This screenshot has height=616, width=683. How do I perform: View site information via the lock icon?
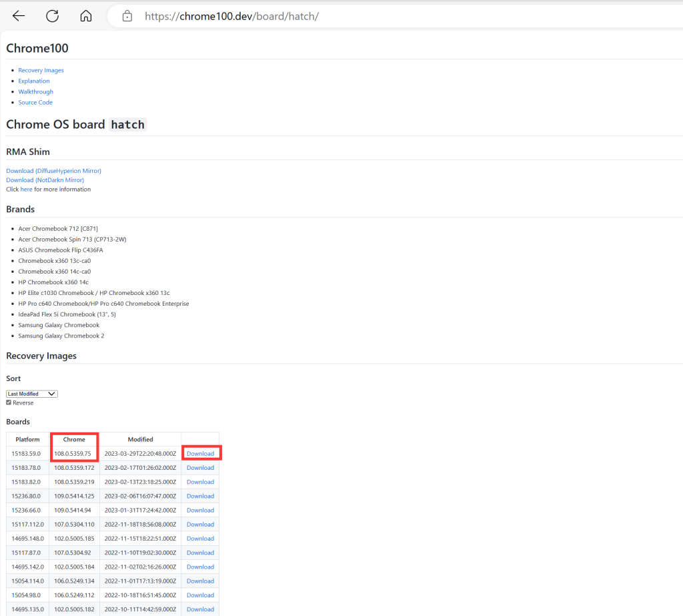[127, 16]
